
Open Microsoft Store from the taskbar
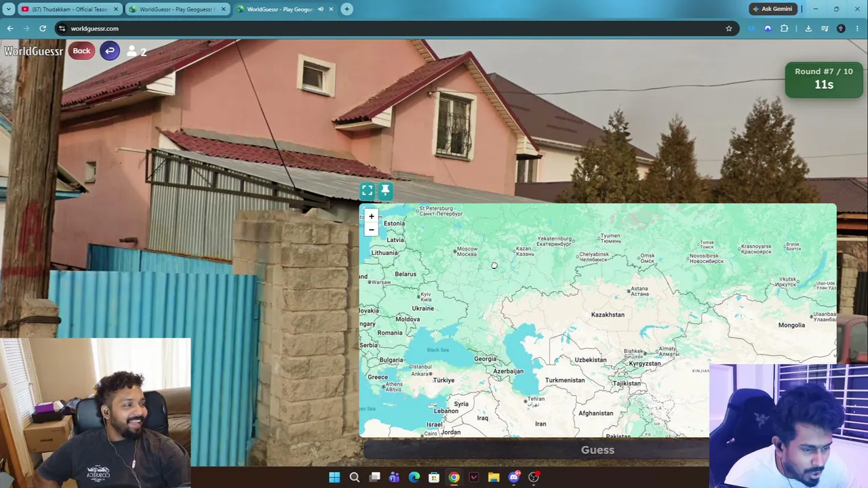click(x=434, y=477)
